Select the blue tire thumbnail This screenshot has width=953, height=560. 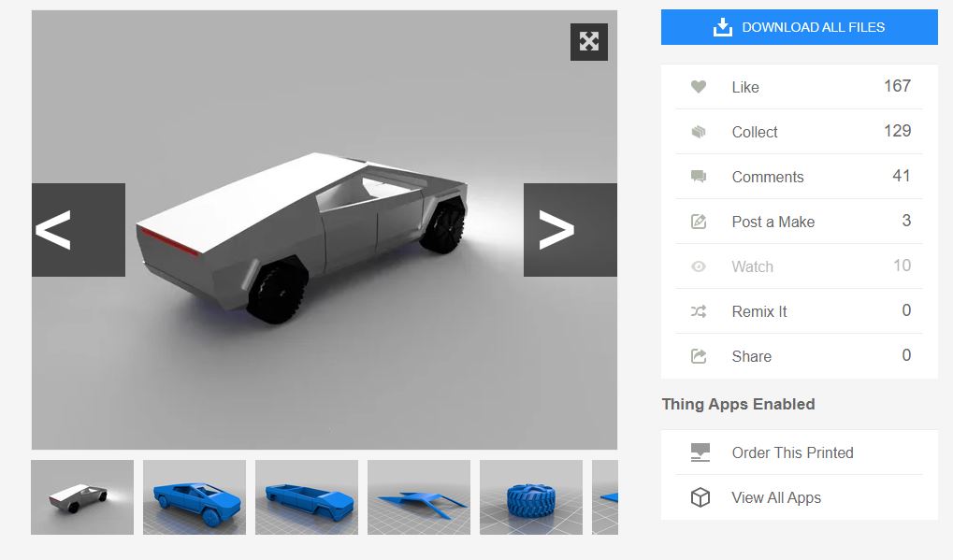[x=530, y=497]
